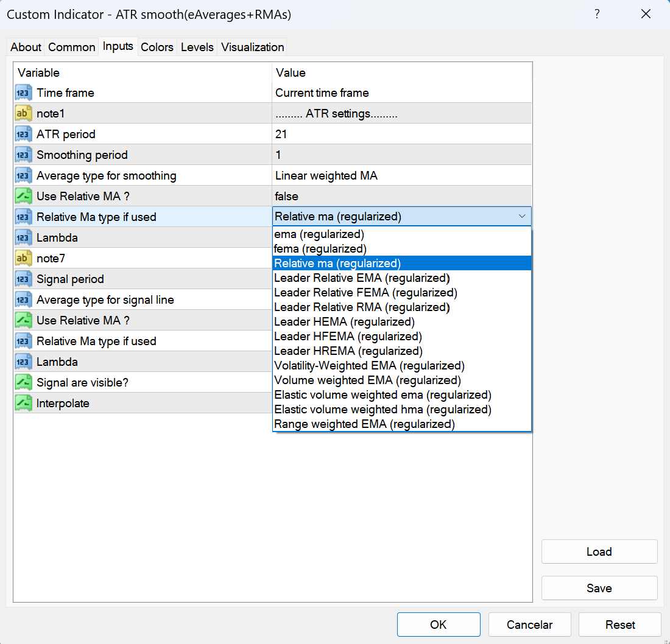Select ema (regularized) list option

319,234
